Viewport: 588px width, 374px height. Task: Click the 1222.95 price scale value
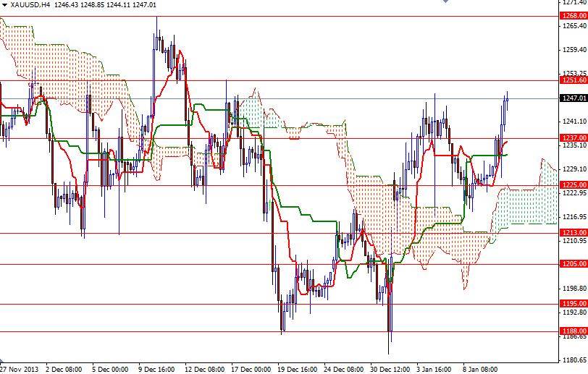574,192
